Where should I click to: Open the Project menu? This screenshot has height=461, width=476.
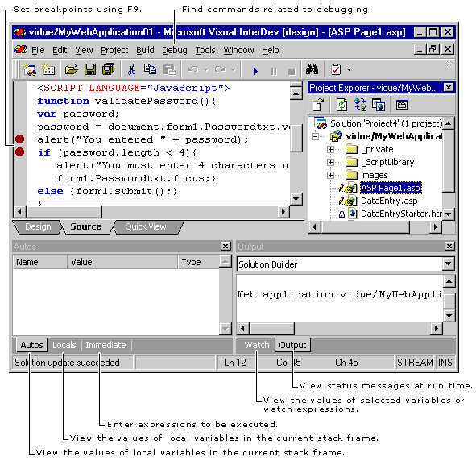pyautogui.click(x=114, y=50)
